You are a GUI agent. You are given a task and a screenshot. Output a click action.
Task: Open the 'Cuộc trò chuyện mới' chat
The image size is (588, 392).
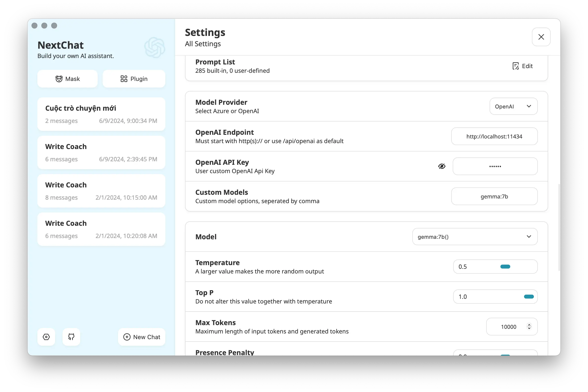101,114
